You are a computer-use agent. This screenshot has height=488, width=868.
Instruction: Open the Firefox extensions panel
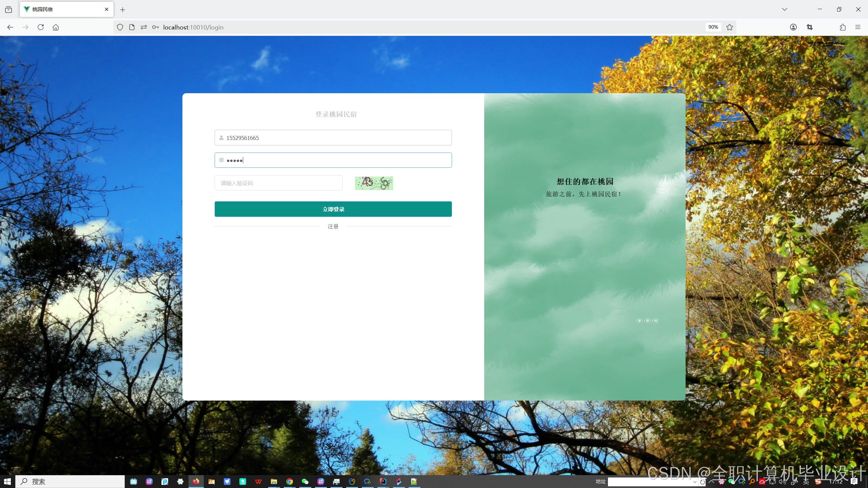[843, 27]
